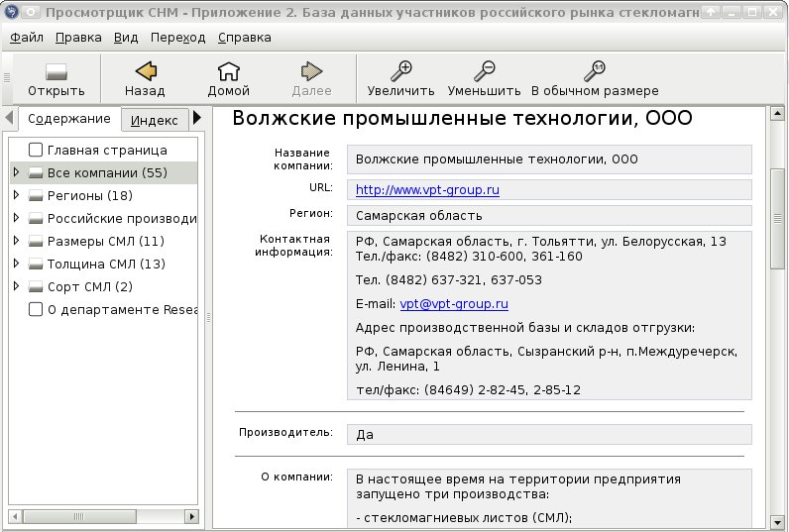The image size is (789, 532).
Task: Click the company name field text
Action: [x=497, y=160]
